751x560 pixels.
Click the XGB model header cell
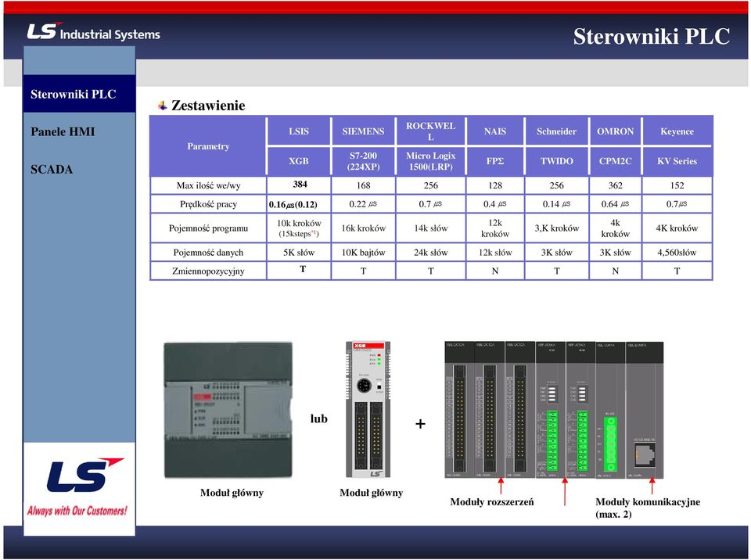(x=299, y=161)
